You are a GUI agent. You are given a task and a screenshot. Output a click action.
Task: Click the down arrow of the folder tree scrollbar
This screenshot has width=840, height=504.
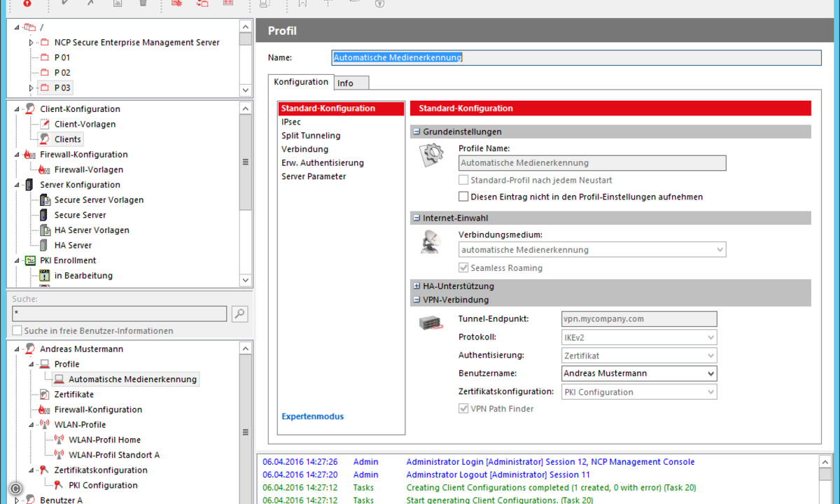pos(245,90)
